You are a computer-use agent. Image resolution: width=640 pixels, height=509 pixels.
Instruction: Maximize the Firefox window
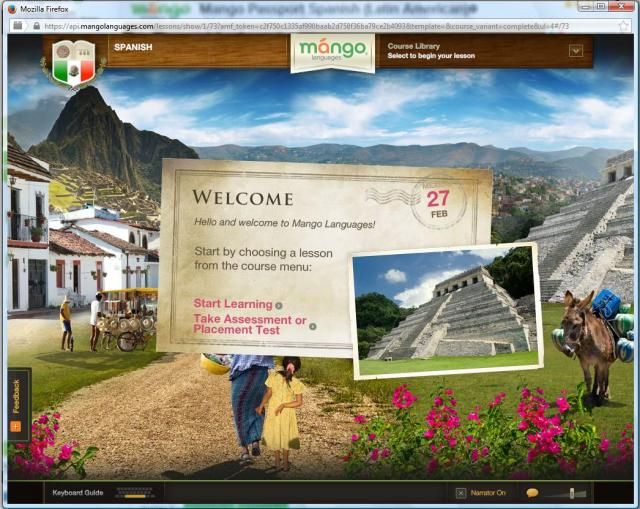pos(601,6)
